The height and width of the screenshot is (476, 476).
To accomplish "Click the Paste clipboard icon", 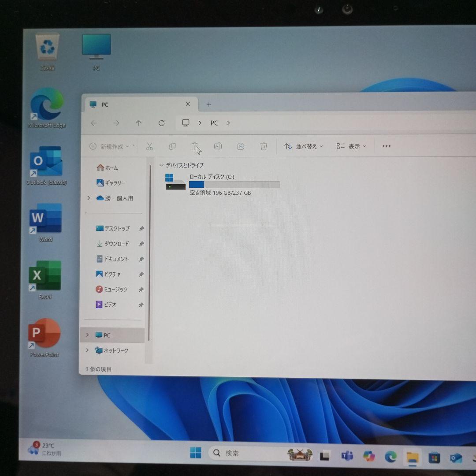I will 195,146.
